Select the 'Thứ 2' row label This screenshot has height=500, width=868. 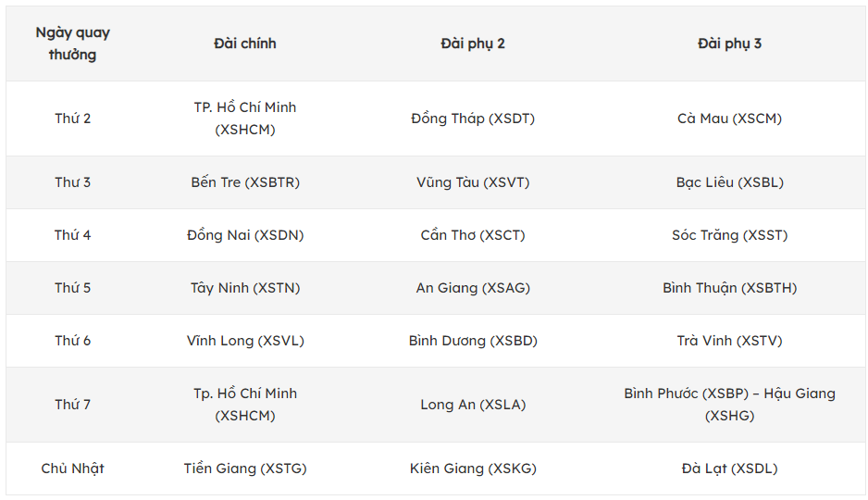click(x=72, y=119)
